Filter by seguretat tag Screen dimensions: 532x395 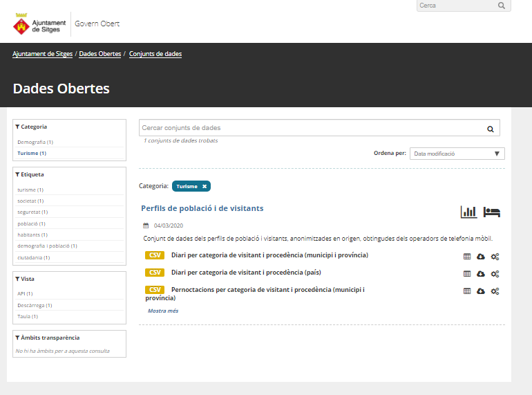click(x=29, y=212)
